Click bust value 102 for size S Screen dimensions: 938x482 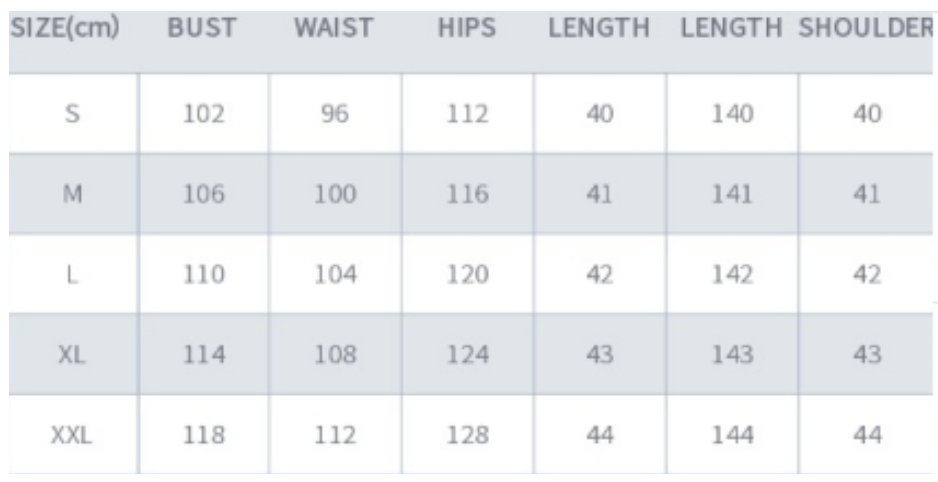pos(204,114)
